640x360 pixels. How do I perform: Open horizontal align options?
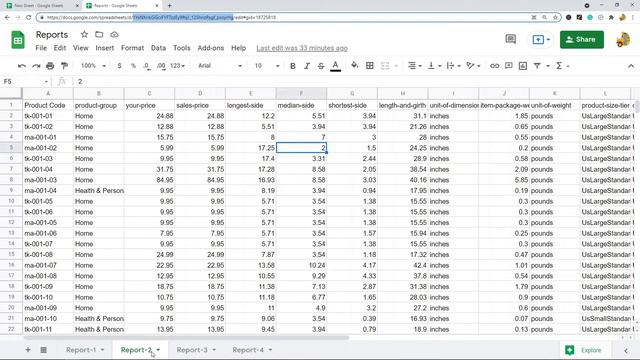(414, 66)
